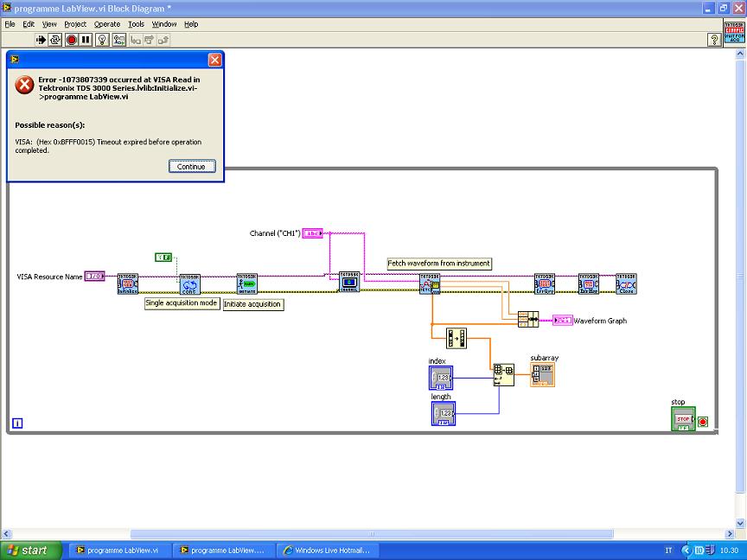Select the length numeric control terminal

(444, 413)
